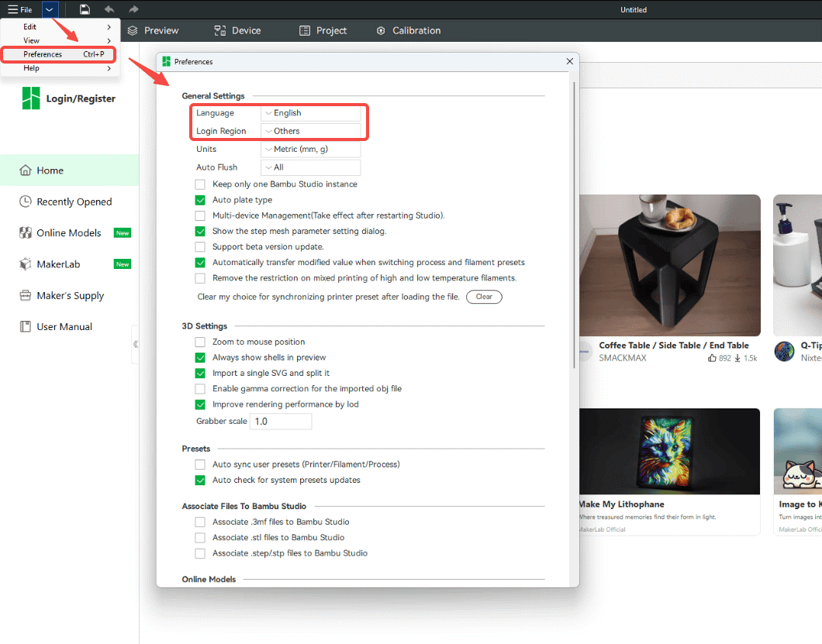
Task: Click Login/Register link
Action: [81, 98]
